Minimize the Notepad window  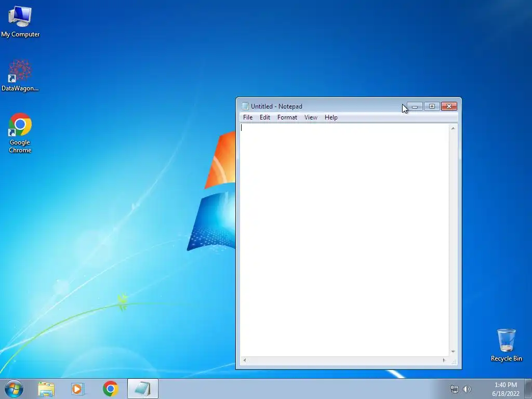pyautogui.click(x=415, y=107)
